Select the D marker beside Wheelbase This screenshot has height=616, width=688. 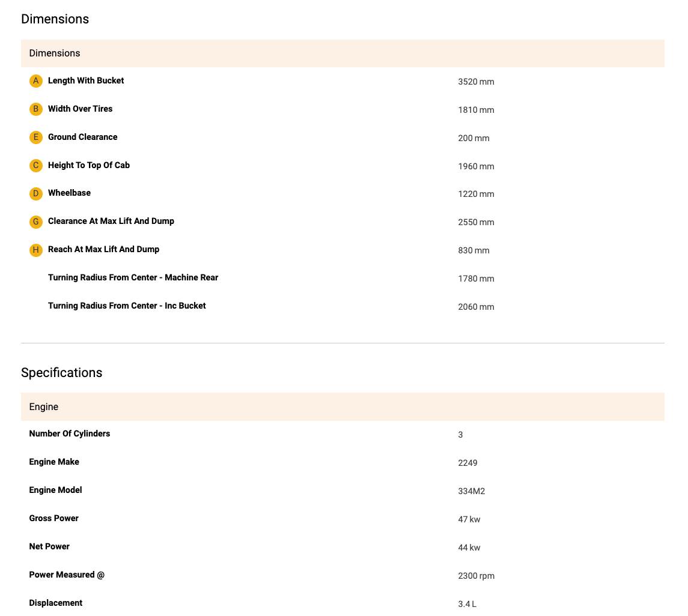[35, 193]
